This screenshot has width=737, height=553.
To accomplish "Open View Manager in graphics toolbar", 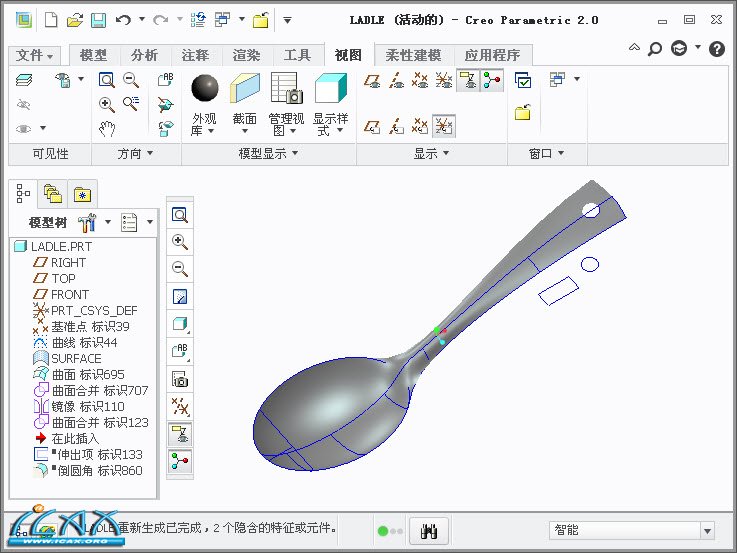I will tap(180, 379).
